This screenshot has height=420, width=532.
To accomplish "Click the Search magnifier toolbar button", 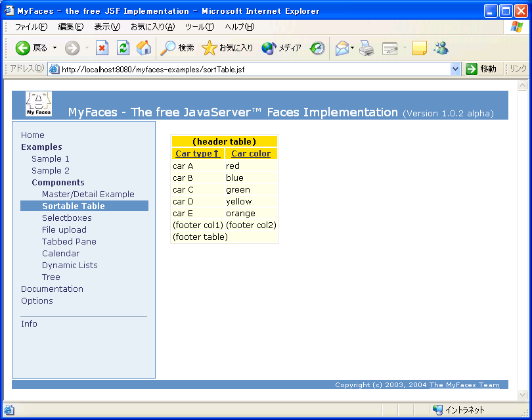I will (177, 48).
